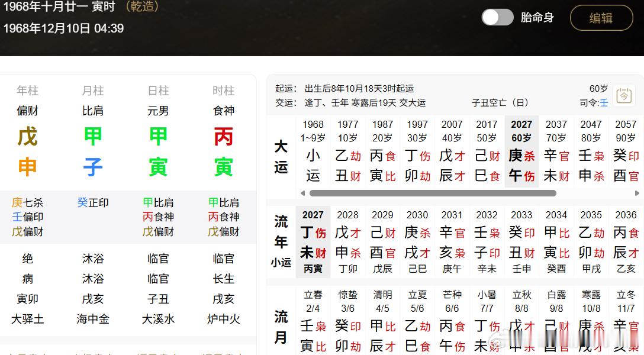644x355 pixels.
Task: Select 流年 2034 甲寅
Action: tap(556, 242)
